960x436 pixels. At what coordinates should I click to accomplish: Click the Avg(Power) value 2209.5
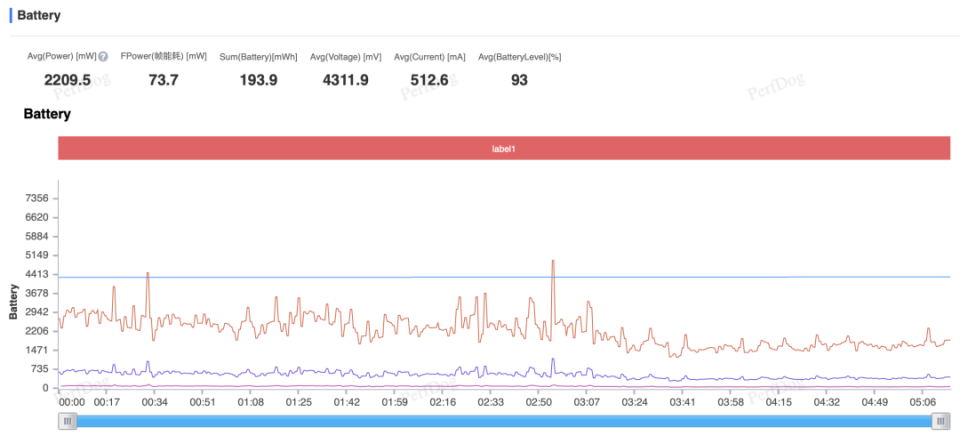click(67, 80)
